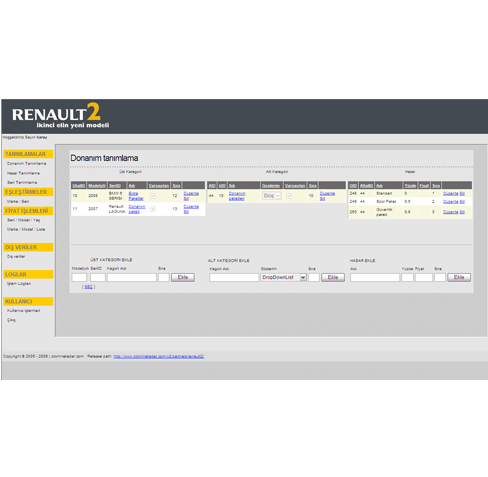The image size is (488, 477).
Task: Click Ekle button under Üst Kategori Ekle
Action: (183, 277)
